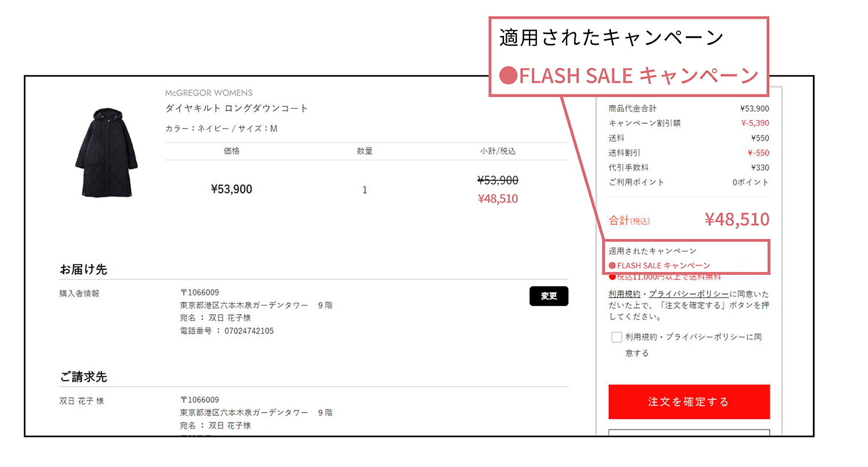Click the キャンペーン割引額 row label

637,123
